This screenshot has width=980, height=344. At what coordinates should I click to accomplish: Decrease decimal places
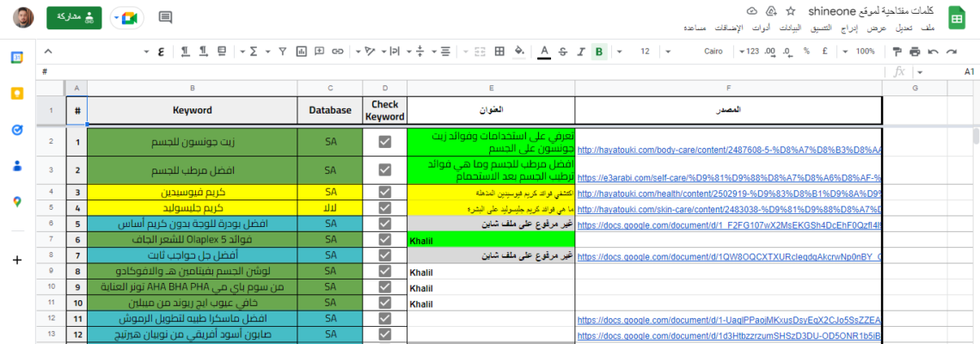tap(787, 52)
